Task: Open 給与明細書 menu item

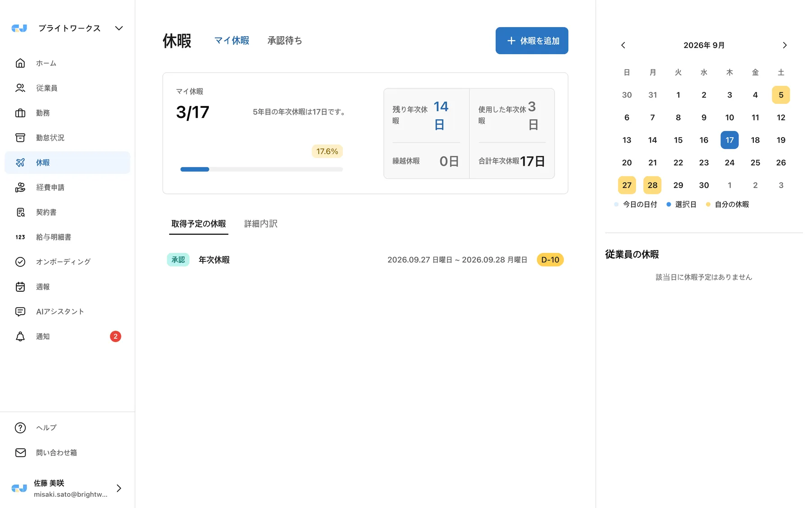Action: (67, 237)
